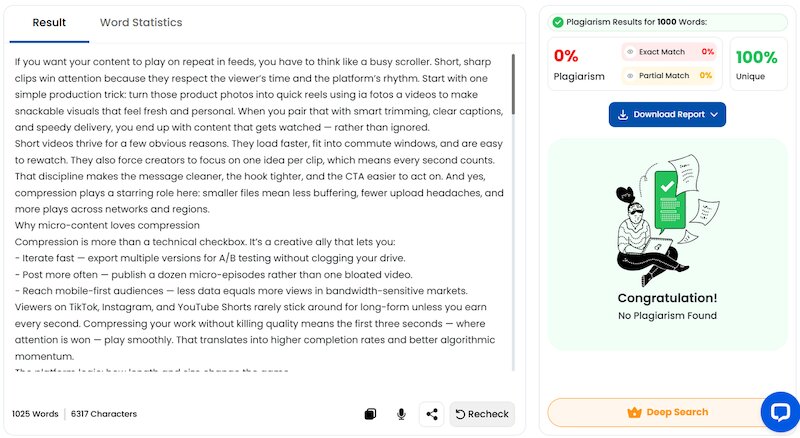Viewport: 800px width, 438px height.
Task: Click the download arrow icon on report button
Action: pos(622,115)
